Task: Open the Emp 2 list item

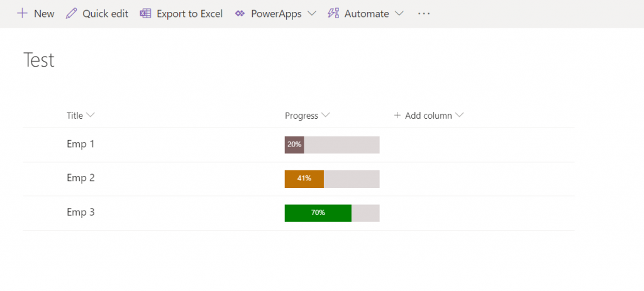Action: click(80, 178)
